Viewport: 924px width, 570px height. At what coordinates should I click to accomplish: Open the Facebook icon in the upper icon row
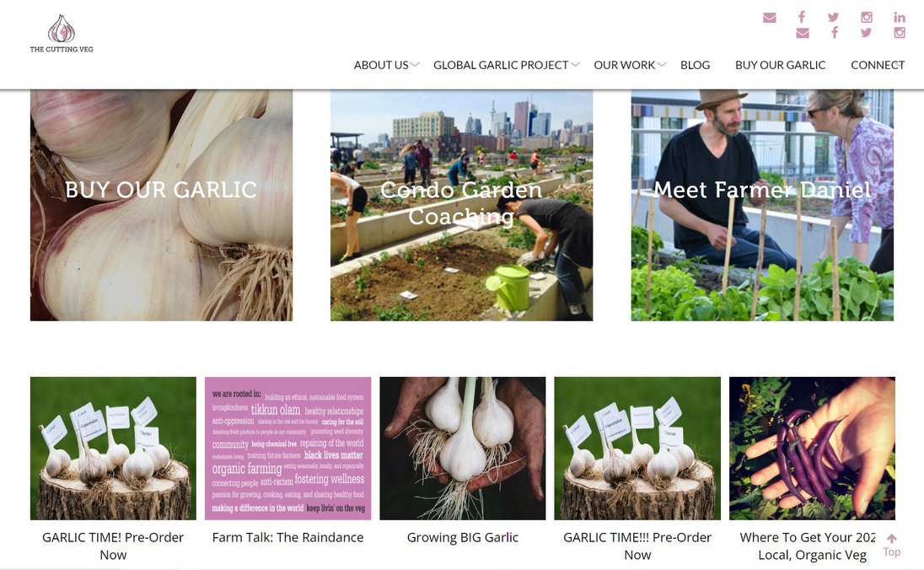click(802, 17)
